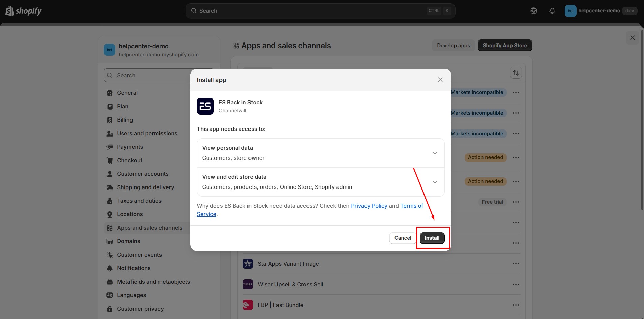
Task: Click the Customer privacy lock icon
Action: point(110,309)
